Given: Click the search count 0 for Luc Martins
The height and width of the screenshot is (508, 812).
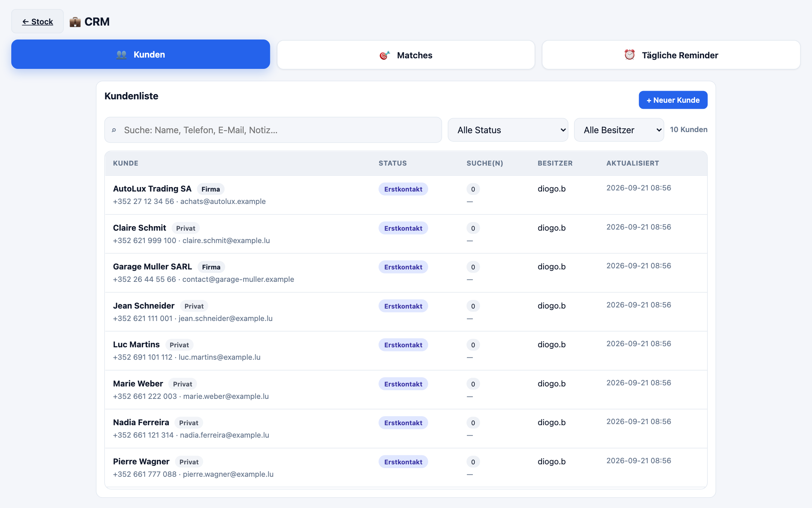Looking at the screenshot, I should point(473,345).
